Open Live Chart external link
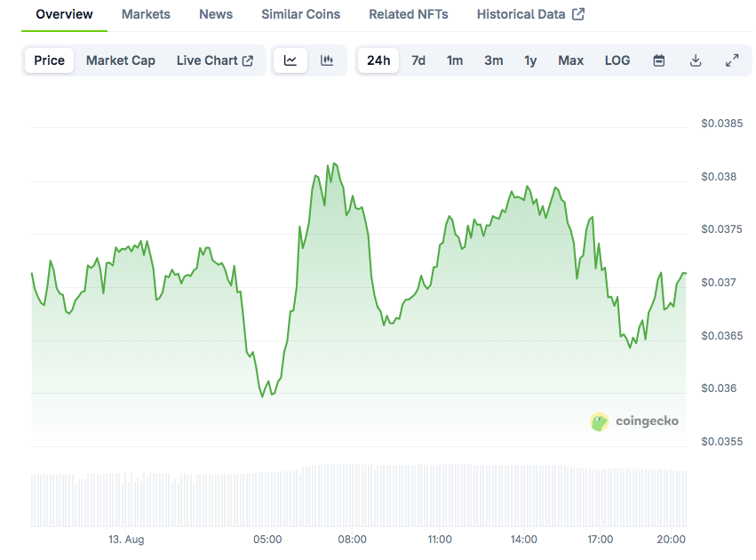 pyautogui.click(x=215, y=60)
